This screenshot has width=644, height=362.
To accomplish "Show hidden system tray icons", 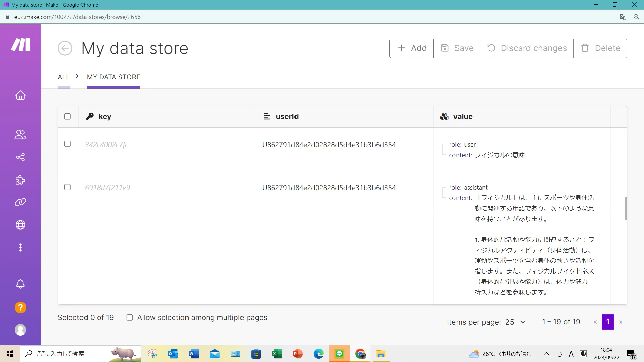I will (546, 354).
